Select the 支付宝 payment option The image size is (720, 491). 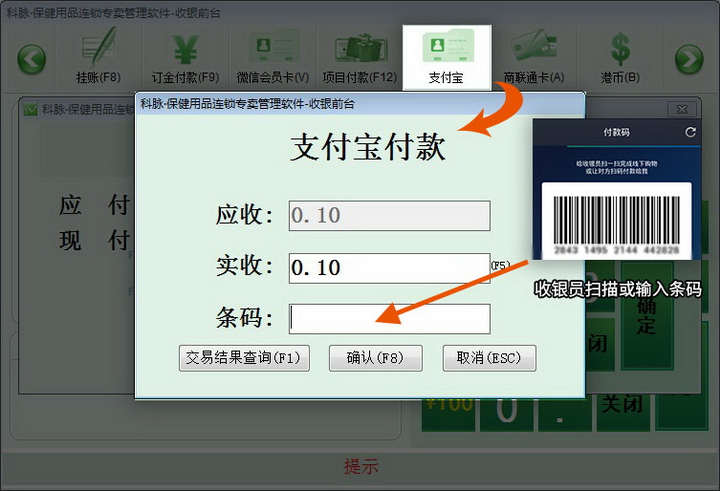(x=447, y=57)
